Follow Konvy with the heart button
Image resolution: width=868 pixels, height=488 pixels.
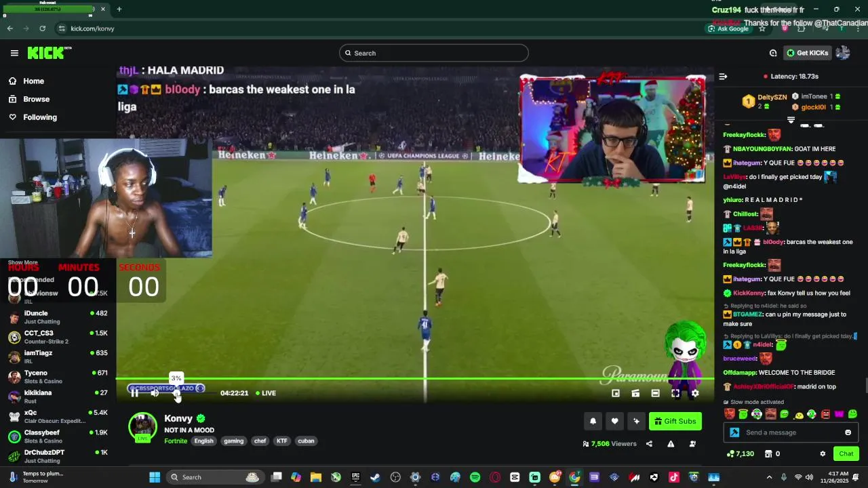pos(614,421)
